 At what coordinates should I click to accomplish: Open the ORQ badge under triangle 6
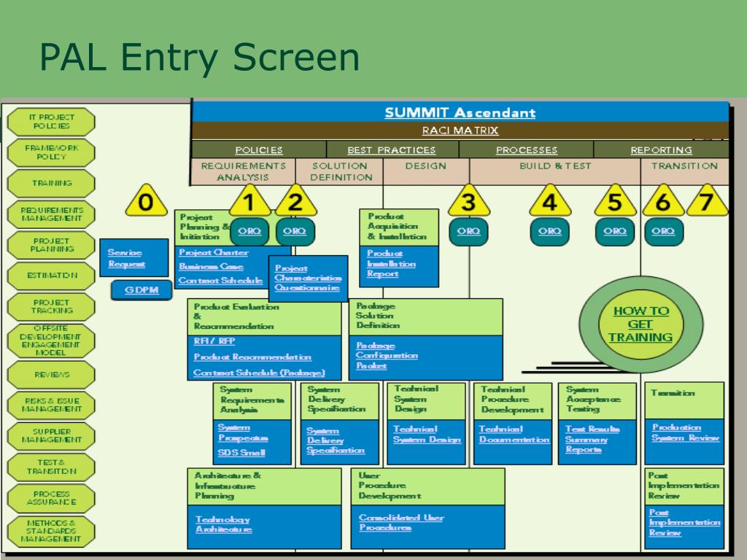pyautogui.click(x=664, y=231)
